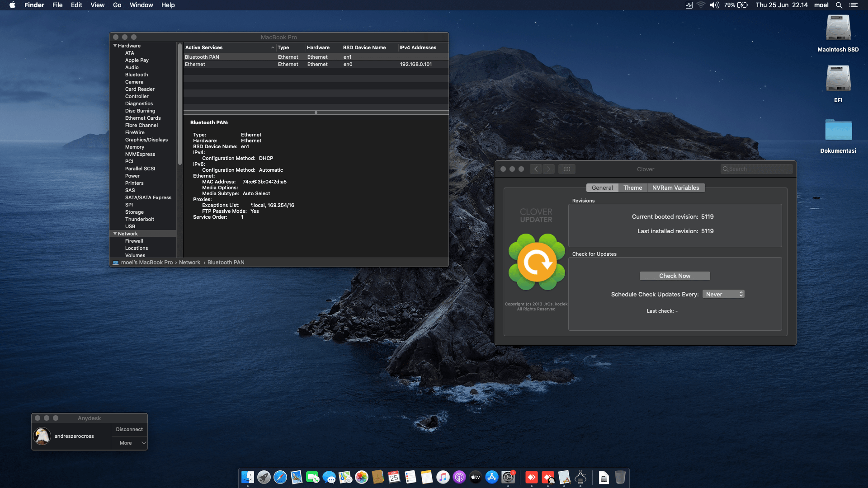Open Safari from the dock
Screen dimensions: 868x488
click(280, 477)
